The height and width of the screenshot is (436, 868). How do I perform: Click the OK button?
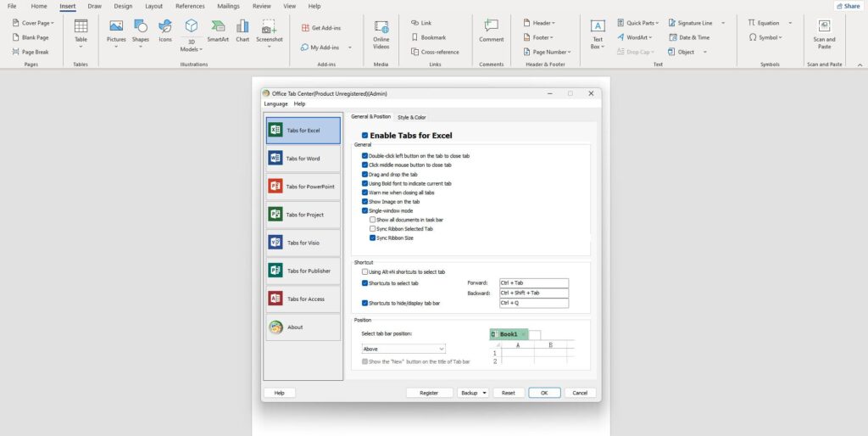coord(544,393)
